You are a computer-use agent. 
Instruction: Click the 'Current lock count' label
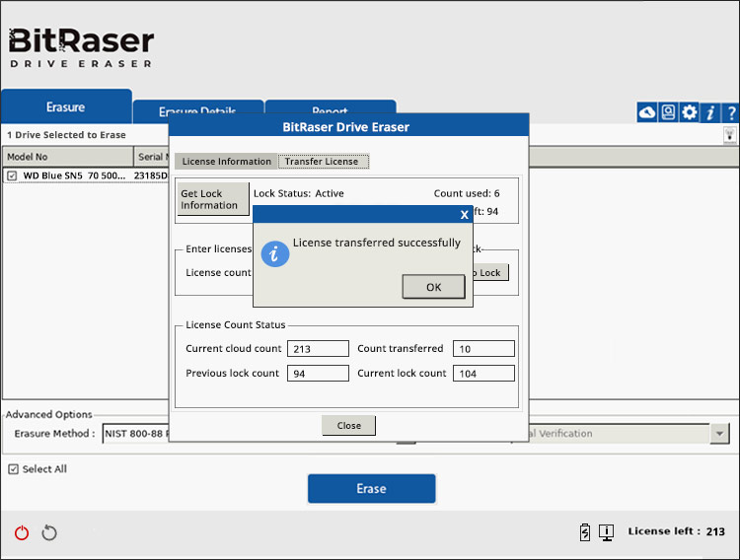coord(402,374)
